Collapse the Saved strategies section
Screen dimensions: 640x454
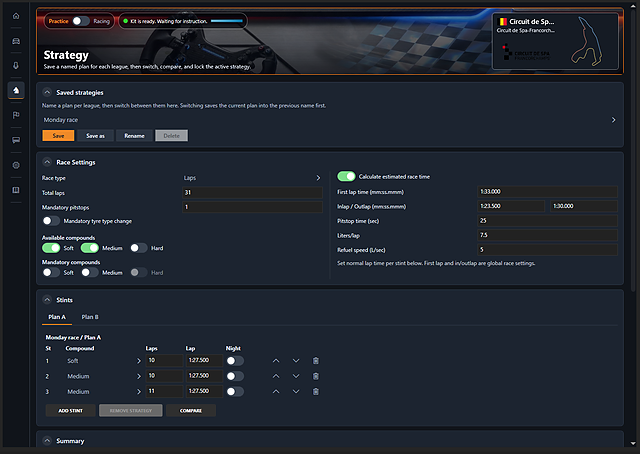(x=47, y=92)
